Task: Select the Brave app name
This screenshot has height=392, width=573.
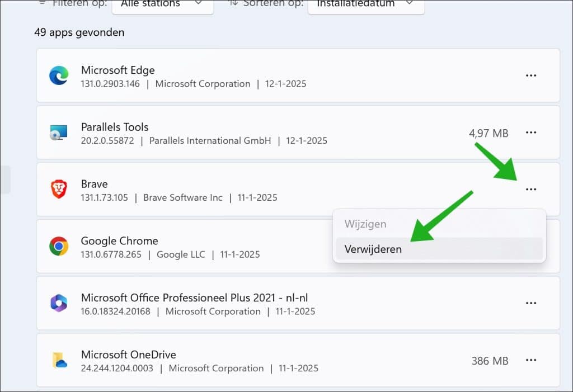Action: click(94, 184)
